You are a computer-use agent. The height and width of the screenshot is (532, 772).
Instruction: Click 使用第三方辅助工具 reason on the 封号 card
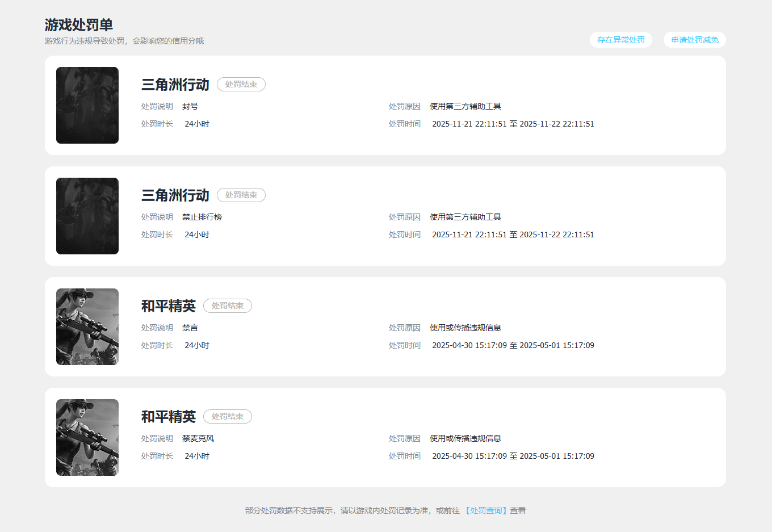click(465, 106)
